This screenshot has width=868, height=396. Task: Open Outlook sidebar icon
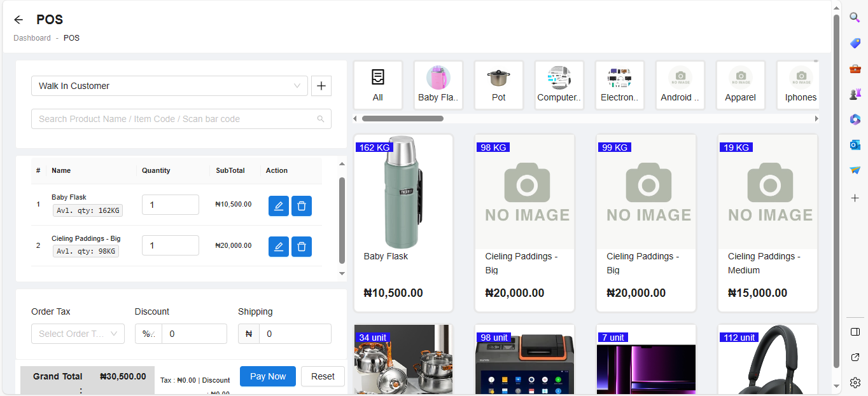[855, 144]
